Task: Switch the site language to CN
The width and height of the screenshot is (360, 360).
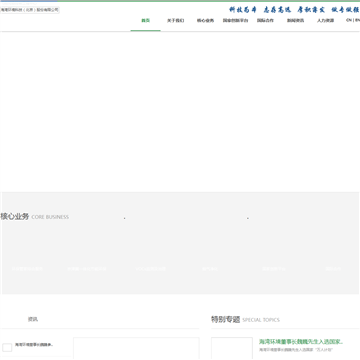Action: click(x=349, y=20)
